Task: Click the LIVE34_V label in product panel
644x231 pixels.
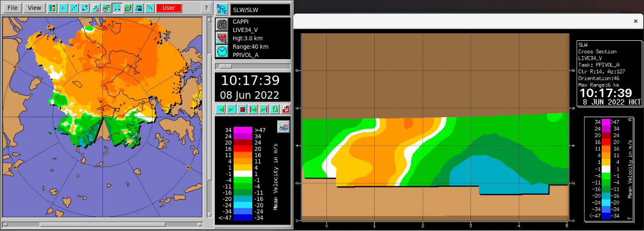Action: [x=245, y=30]
